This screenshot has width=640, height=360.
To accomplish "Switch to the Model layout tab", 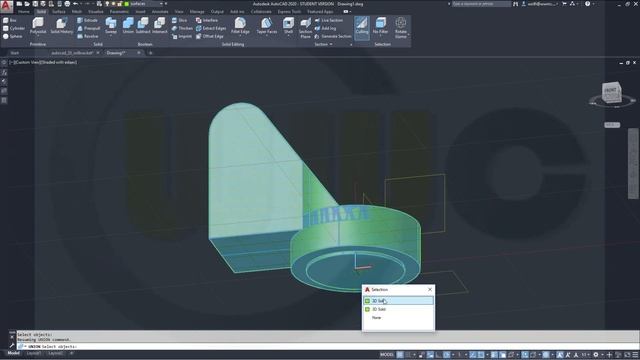I will (x=13, y=353).
